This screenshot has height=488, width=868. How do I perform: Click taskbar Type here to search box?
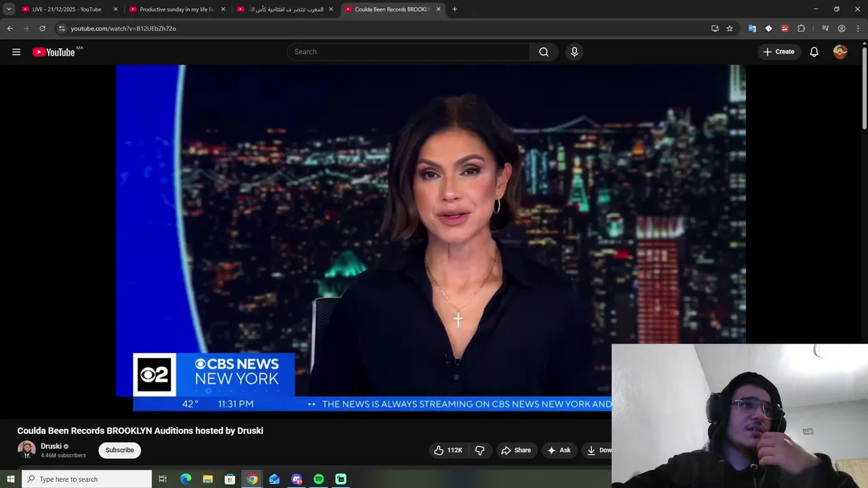87,479
